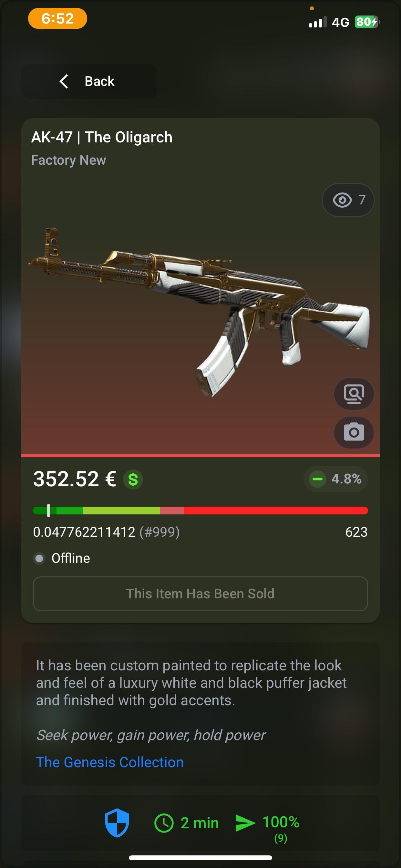This screenshot has height=868, width=401.
Task: Tap the Offline status indicator dot
Action: (39, 558)
